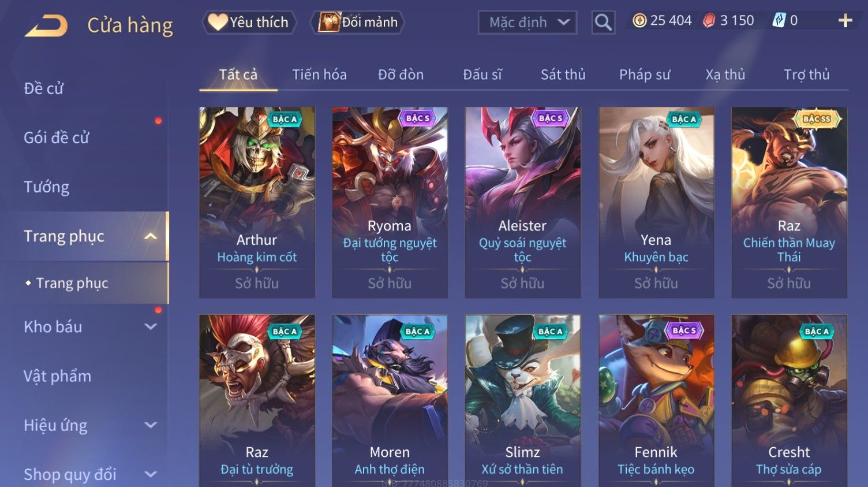This screenshot has width=868, height=487.
Task: Expand the Hiệu ứng sidebar section
Action: point(150,425)
